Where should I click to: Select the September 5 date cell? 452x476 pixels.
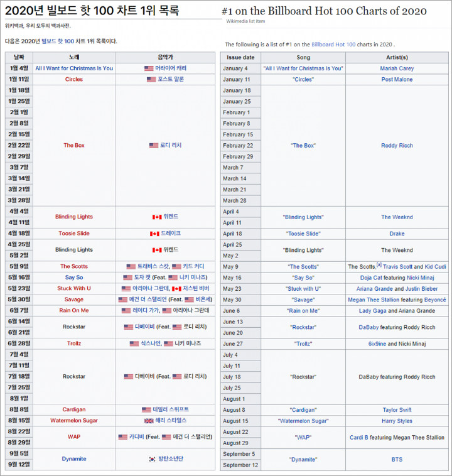[240, 454]
